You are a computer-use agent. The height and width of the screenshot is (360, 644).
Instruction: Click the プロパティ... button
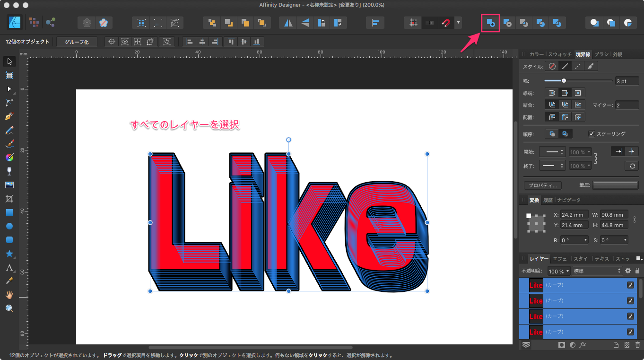543,185
